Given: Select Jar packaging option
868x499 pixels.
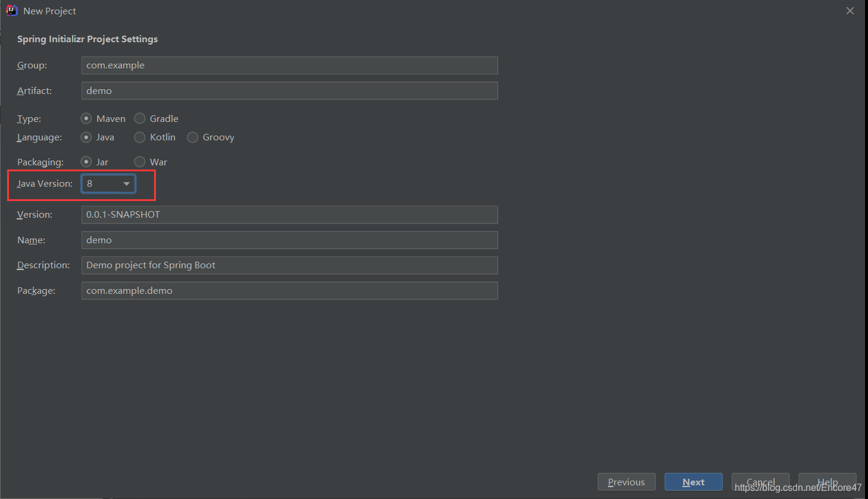Looking at the screenshot, I should (95, 162).
